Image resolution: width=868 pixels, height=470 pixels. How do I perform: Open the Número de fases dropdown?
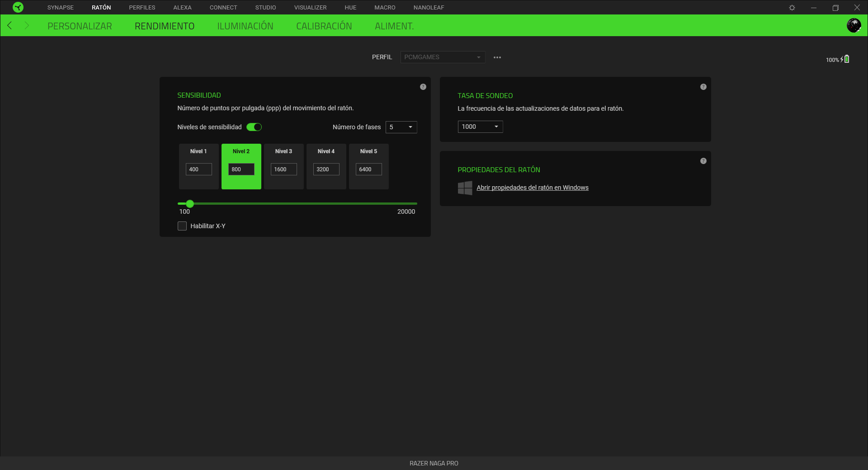tap(401, 127)
